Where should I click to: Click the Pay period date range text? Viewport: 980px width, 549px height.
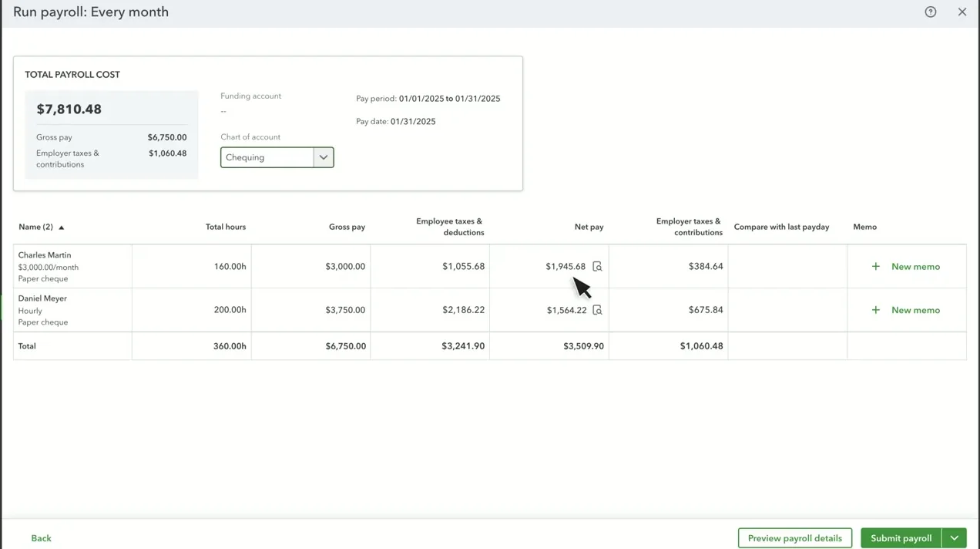click(x=428, y=99)
